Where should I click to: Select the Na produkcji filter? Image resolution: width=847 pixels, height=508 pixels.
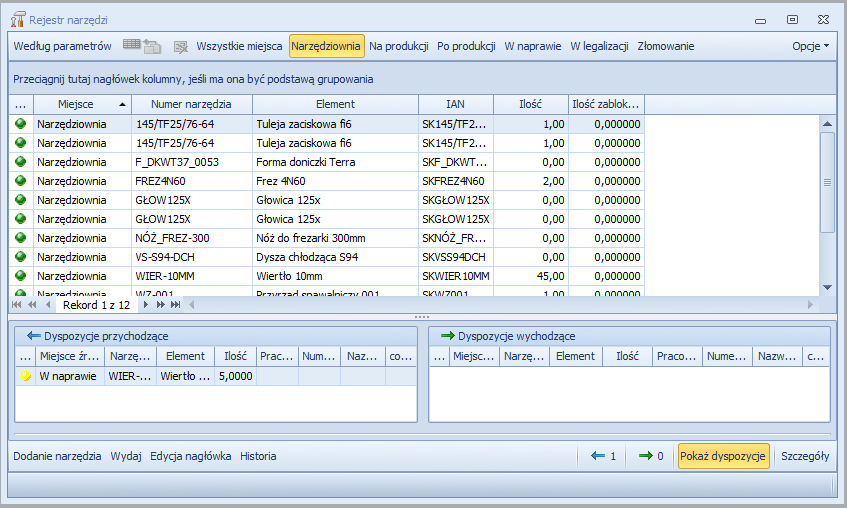click(x=398, y=46)
